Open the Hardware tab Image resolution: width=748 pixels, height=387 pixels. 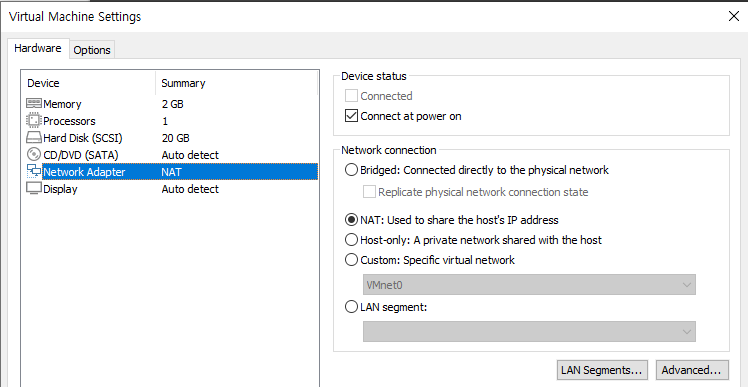point(38,48)
